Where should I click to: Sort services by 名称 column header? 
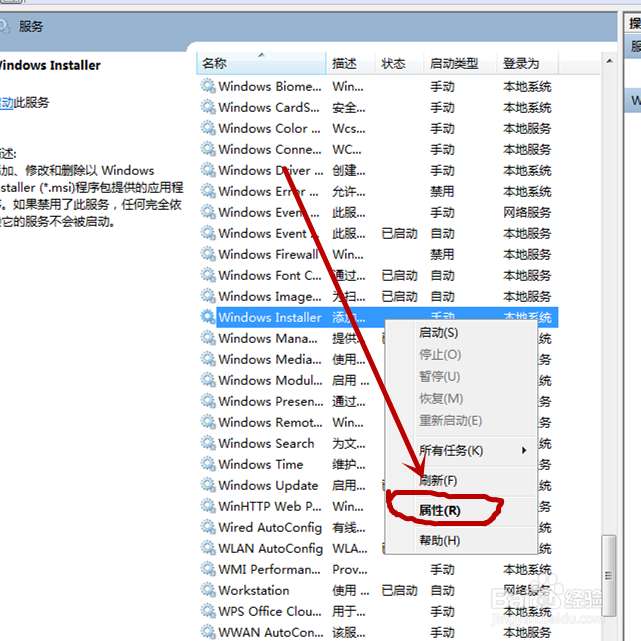pyautogui.click(x=261, y=63)
